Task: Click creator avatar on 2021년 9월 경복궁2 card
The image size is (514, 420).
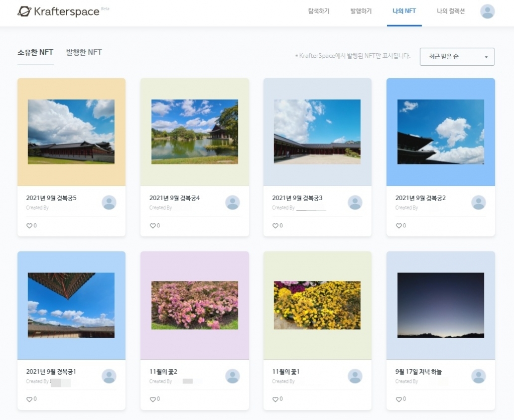Action: tap(478, 203)
